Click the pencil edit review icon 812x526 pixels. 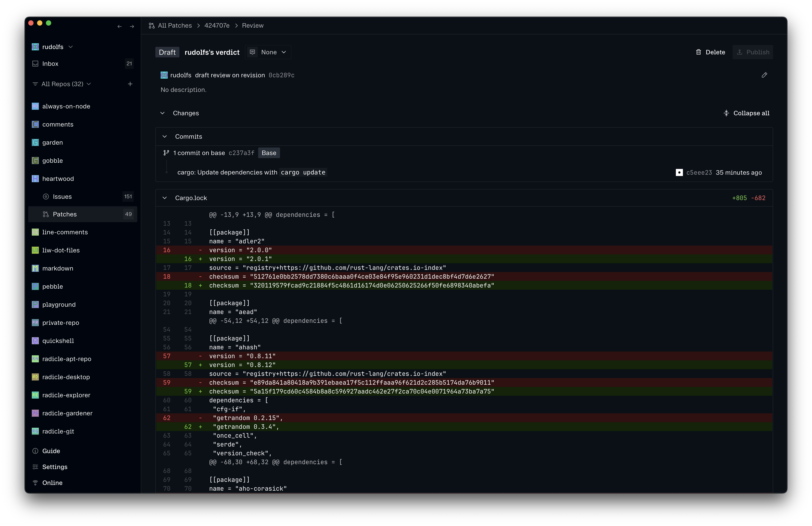[764, 75]
